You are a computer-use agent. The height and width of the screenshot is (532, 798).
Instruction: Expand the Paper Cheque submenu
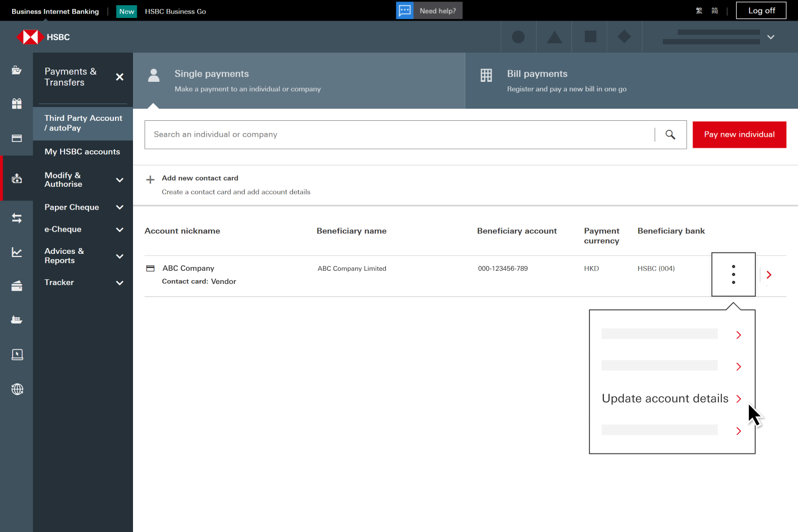click(120, 207)
